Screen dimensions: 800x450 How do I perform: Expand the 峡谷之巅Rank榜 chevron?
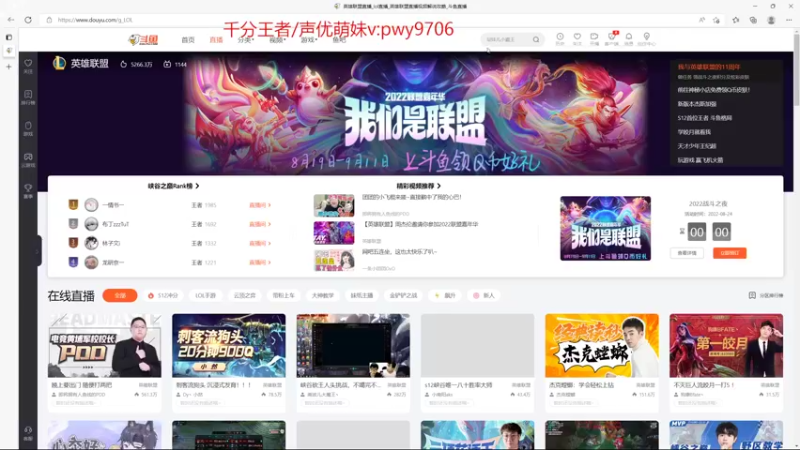point(197,186)
